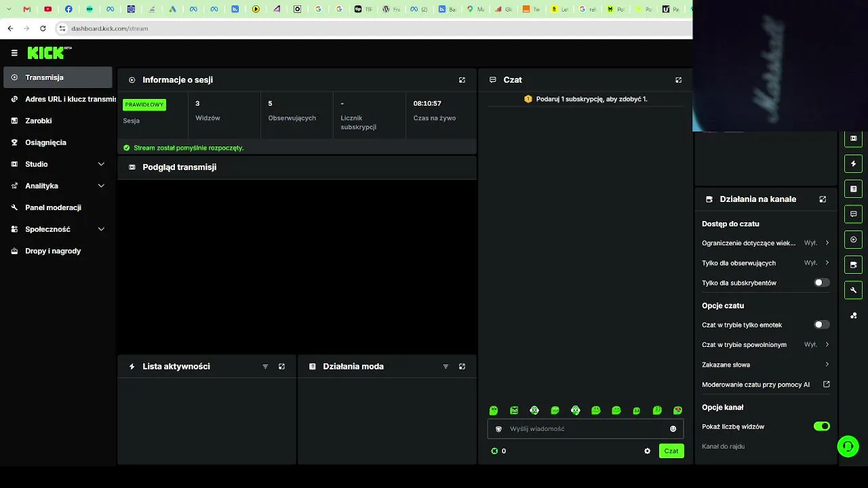This screenshot has width=868, height=488.
Task: Disable Pokaż liczbę widzów switch
Action: [821, 426]
